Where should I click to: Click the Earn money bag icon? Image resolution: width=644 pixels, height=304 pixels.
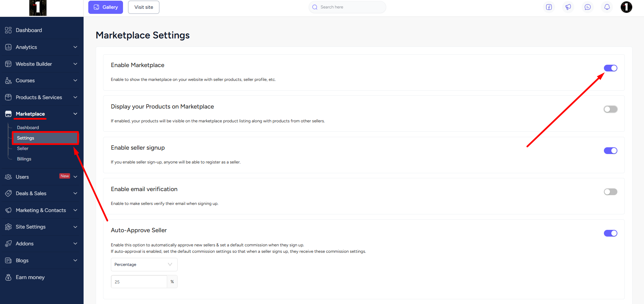pos(8,277)
